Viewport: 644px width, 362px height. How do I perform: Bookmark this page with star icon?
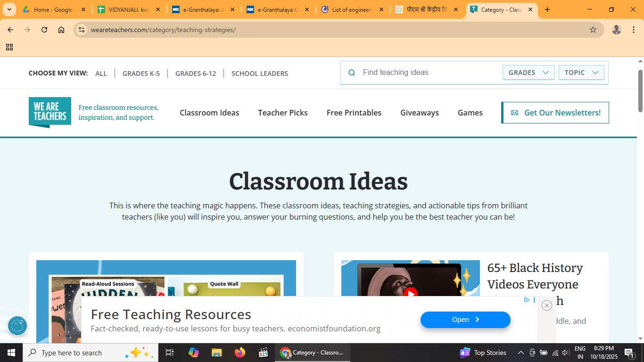pyautogui.click(x=593, y=30)
